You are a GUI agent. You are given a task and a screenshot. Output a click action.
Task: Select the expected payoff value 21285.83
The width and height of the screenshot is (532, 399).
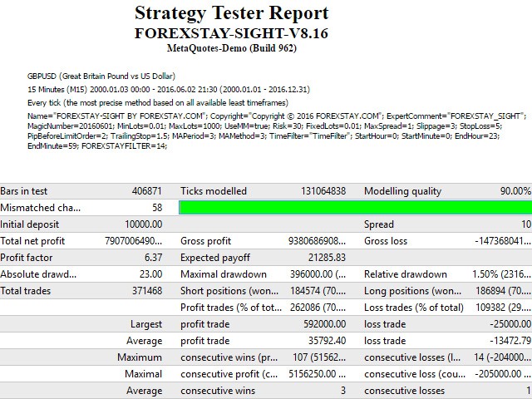point(327,258)
